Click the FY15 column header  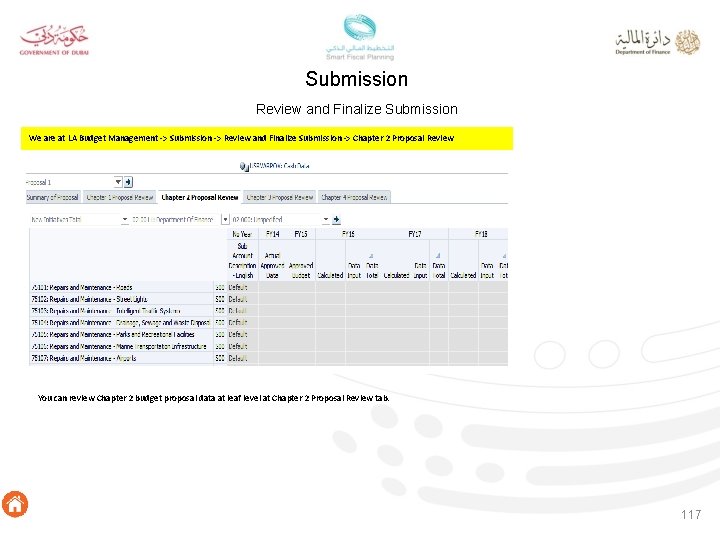(301, 234)
